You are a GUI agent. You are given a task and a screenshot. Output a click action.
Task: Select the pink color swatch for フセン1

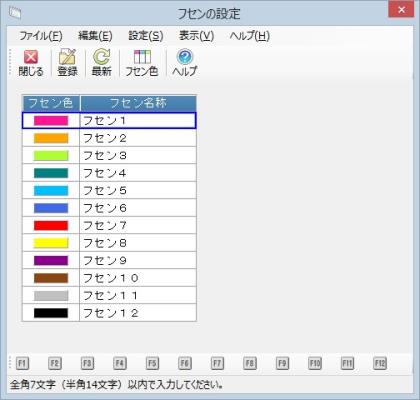51,121
